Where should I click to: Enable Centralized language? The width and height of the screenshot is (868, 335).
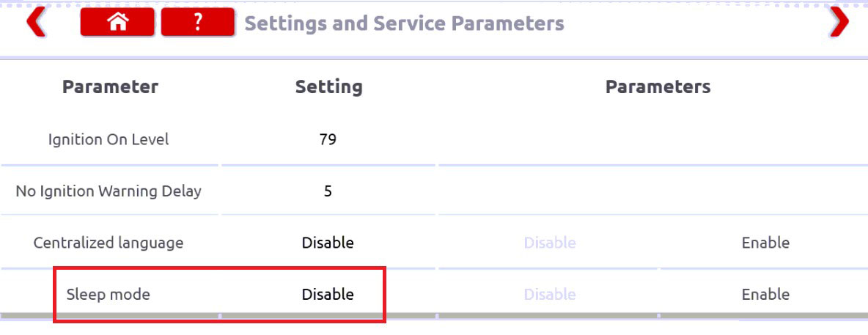click(x=765, y=243)
